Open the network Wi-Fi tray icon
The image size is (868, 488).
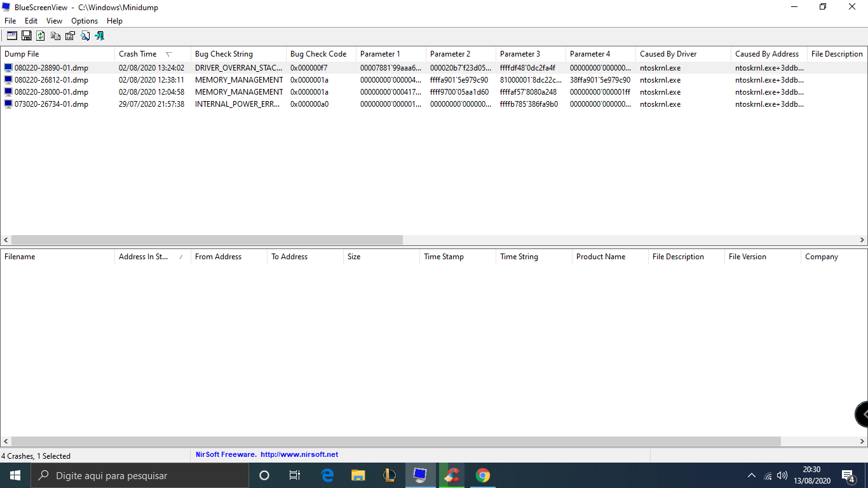coord(768,475)
